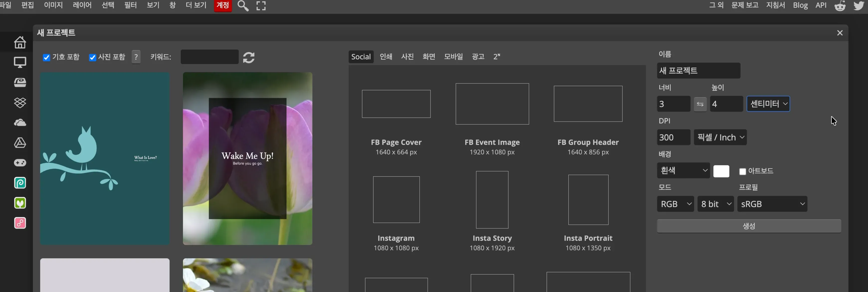Open the home icon in left sidebar
The width and height of the screenshot is (868, 292).
[20, 42]
